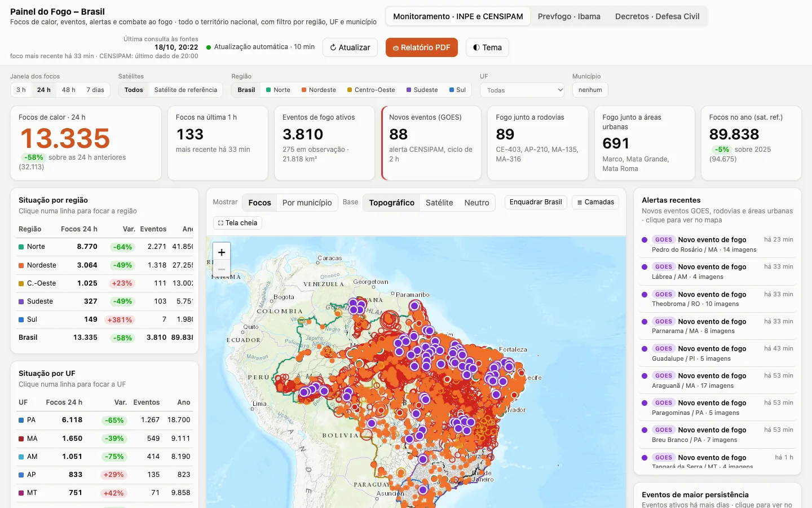The width and height of the screenshot is (812, 508).
Task: Open Guadalupe / PI alert
Action: (x=717, y=353)
